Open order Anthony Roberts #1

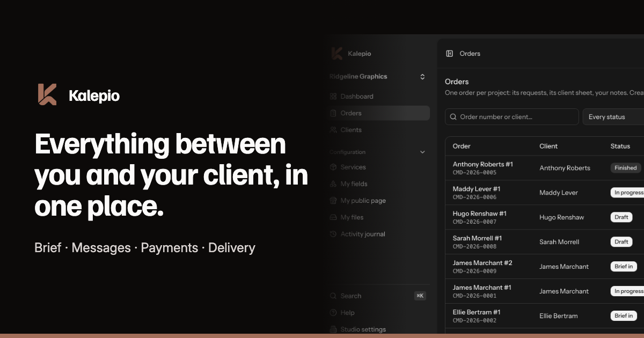click(x=483, y=164)
